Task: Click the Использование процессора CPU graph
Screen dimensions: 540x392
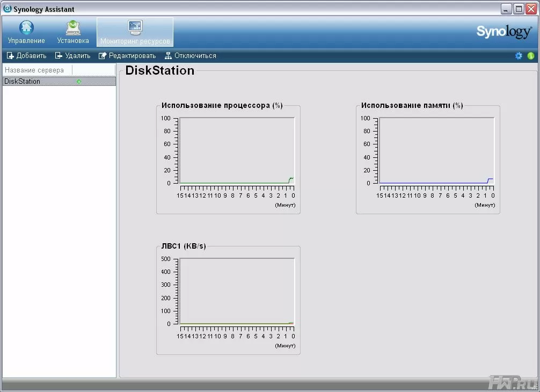Action: point(237,150)
